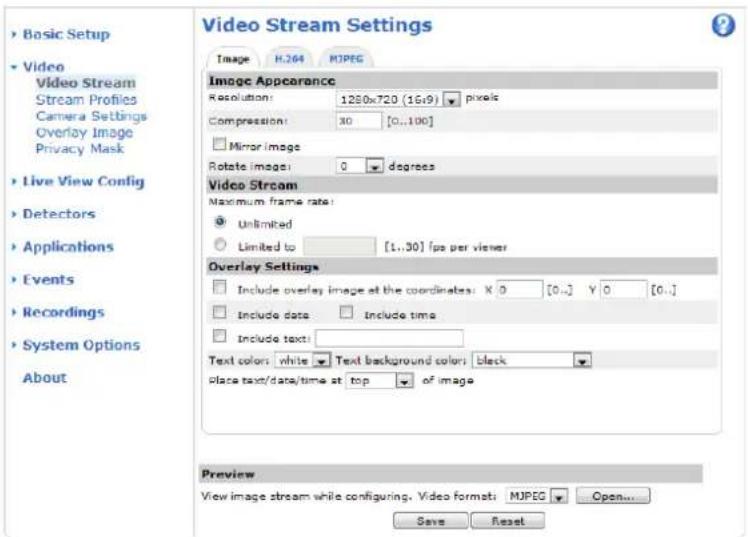Expand the Events menu
Screen dimensions: 748x537
coord(49,279)
